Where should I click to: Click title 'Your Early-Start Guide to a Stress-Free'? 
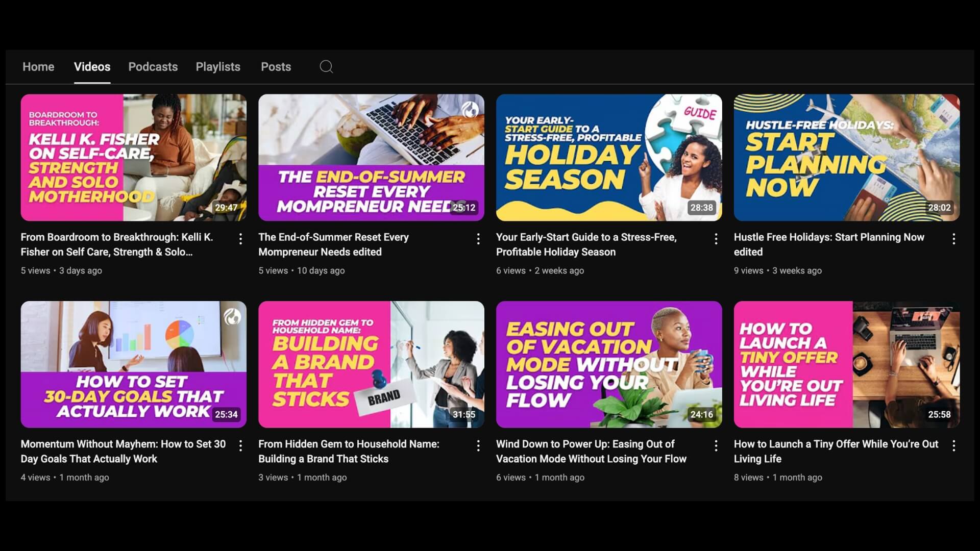(586, 244)
